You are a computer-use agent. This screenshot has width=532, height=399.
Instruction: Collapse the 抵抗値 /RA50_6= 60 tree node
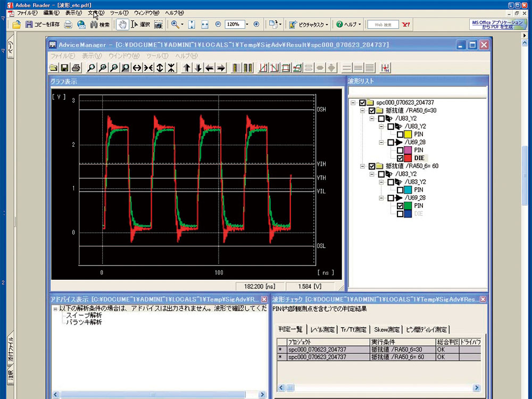tap(362, 166)
